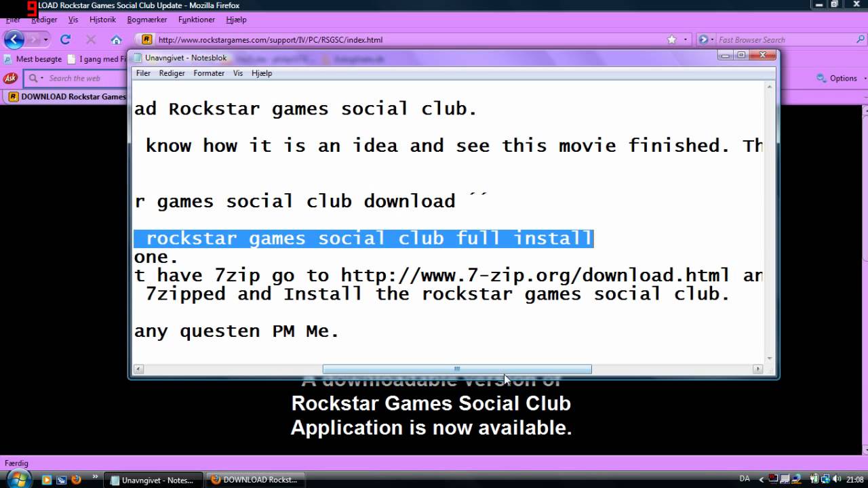This screenshot has height=488, width=868.
Task: Switch to DOWNLOAD Rockst... Firefox taskbar button
Action: click(255, 480)
